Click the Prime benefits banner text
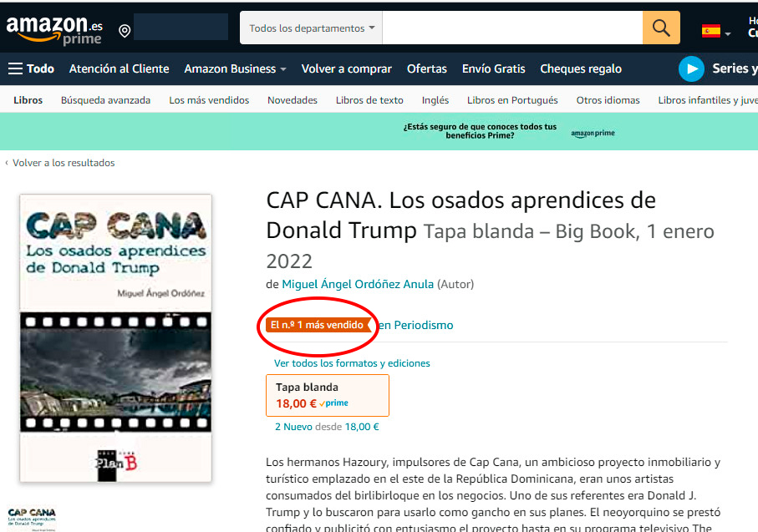 click(480, 131)
